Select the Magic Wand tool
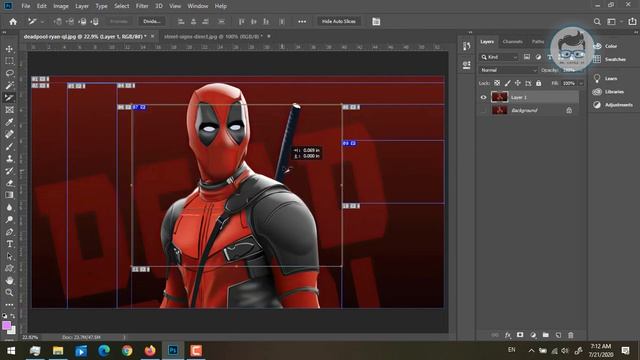Viewport: 640px width, 360px height. (9, 85)
